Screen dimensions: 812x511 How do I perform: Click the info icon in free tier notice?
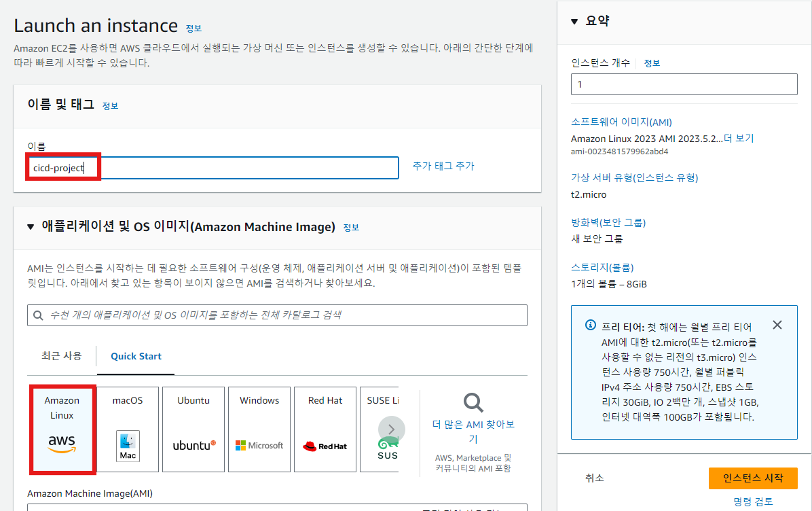pos(590,325)
